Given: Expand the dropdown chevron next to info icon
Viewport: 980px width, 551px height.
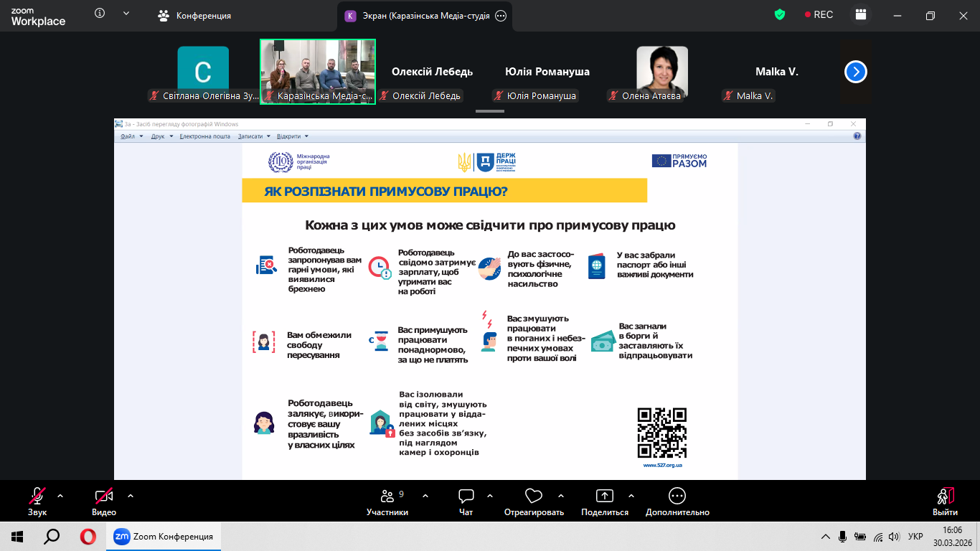Looking at the screenshot, I should [126, 14].
